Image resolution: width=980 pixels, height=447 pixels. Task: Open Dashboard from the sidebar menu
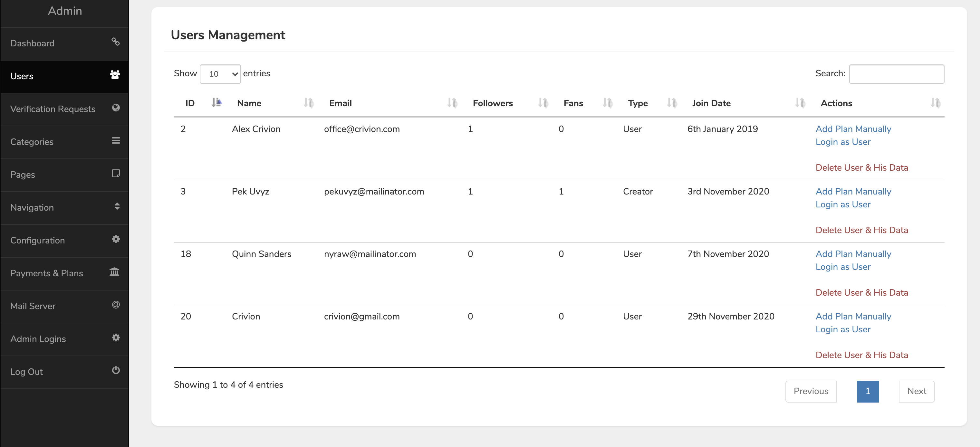64,43
